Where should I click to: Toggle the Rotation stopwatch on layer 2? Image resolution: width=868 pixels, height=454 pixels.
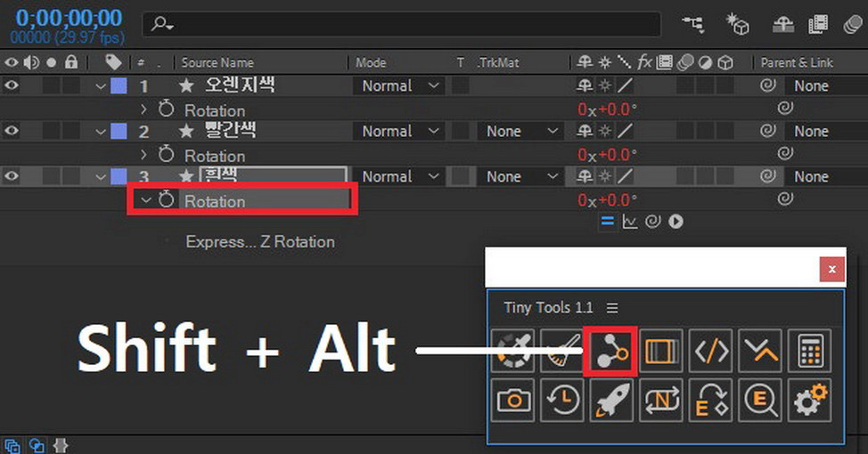pyautogui.click(x=166, y=154)
